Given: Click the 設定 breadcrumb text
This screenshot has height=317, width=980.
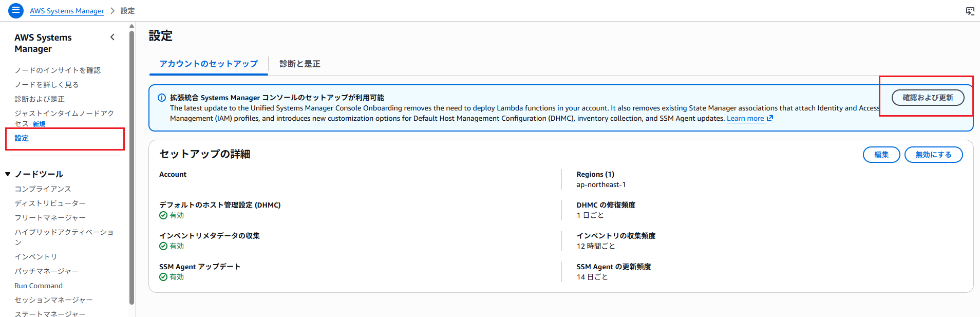Looking at the screenshot, I should tap(127, 11).
